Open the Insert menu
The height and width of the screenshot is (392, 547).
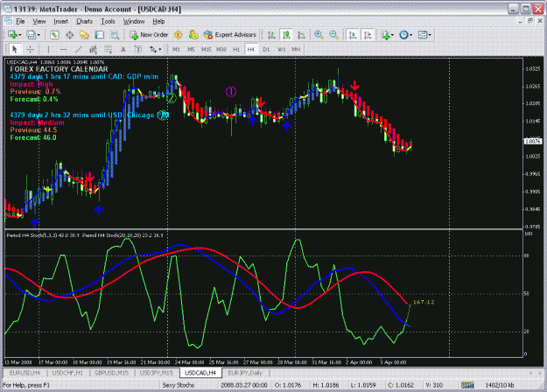(60, 21)
